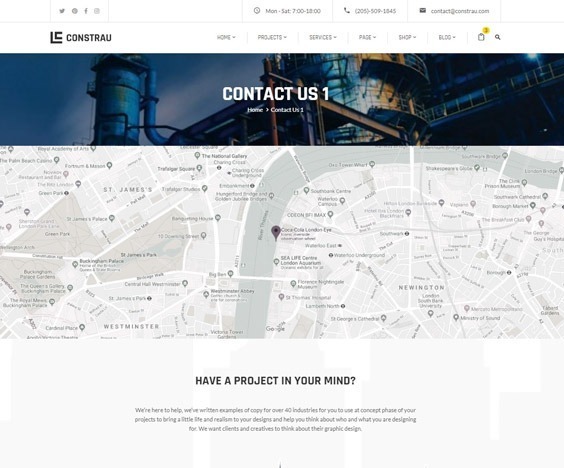Click the envelope email icon

[x=423, y=11]
